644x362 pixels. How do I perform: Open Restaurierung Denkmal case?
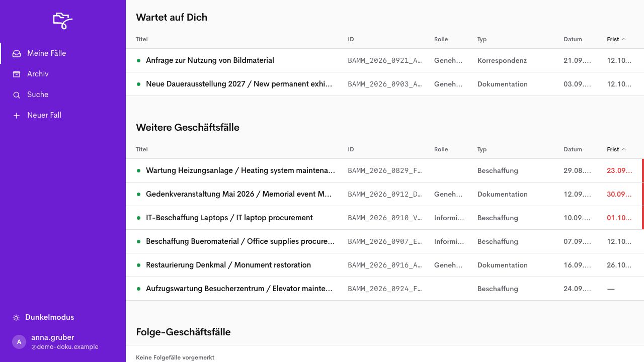tap(385, 265)
